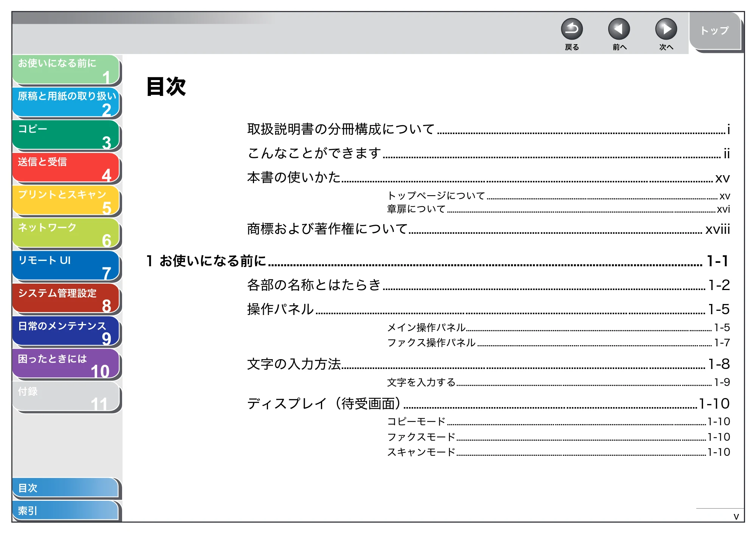This screenshot has height=534, width=756.
Task: Click page number 1-7
Action: coord(722,343)
